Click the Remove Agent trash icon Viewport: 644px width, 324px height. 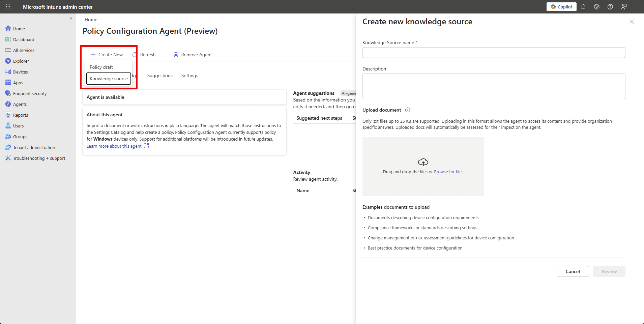(x=176, y=55)
